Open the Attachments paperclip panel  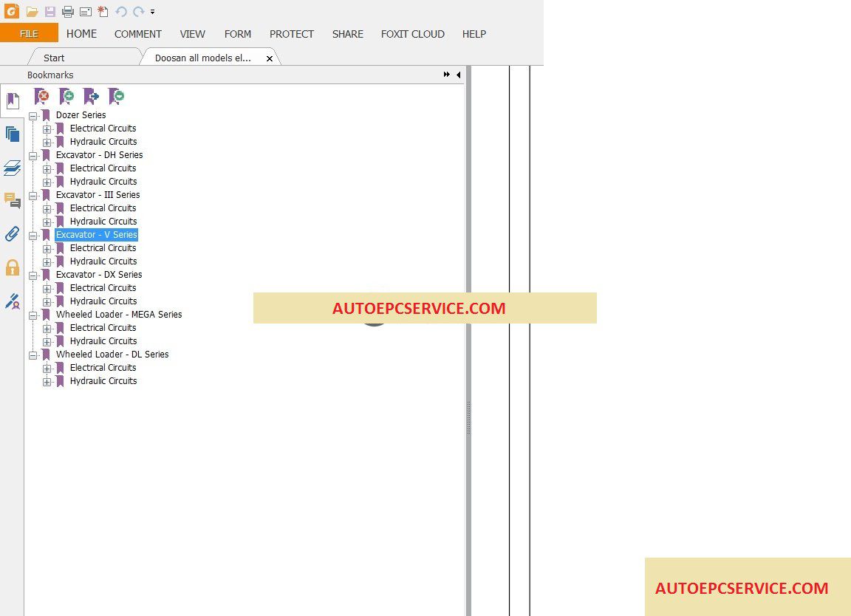coord(13,234)
